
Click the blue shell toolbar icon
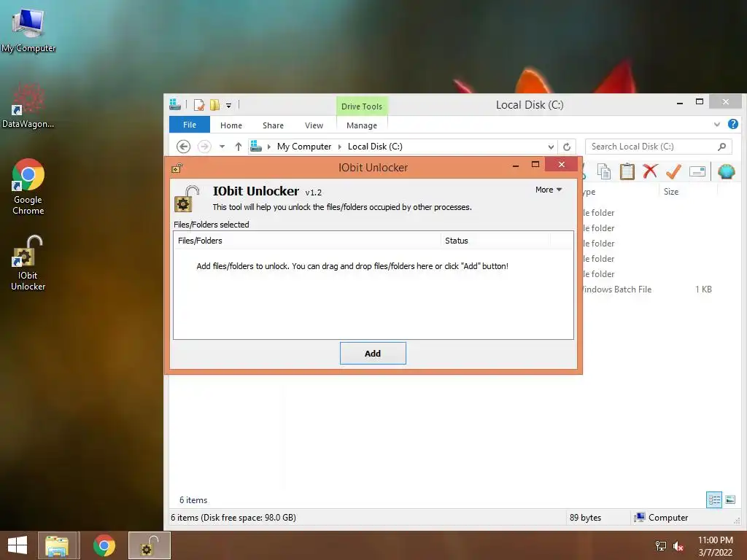click(726, 171)
